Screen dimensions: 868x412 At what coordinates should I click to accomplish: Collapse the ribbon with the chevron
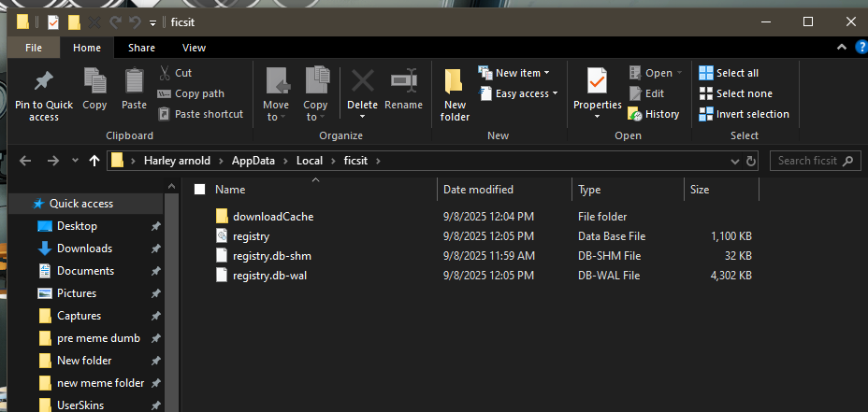842,48
